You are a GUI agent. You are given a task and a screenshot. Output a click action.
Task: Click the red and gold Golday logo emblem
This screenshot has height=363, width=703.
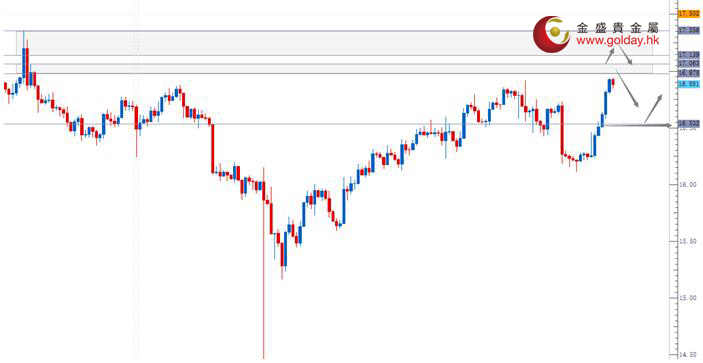coord(551,34)
